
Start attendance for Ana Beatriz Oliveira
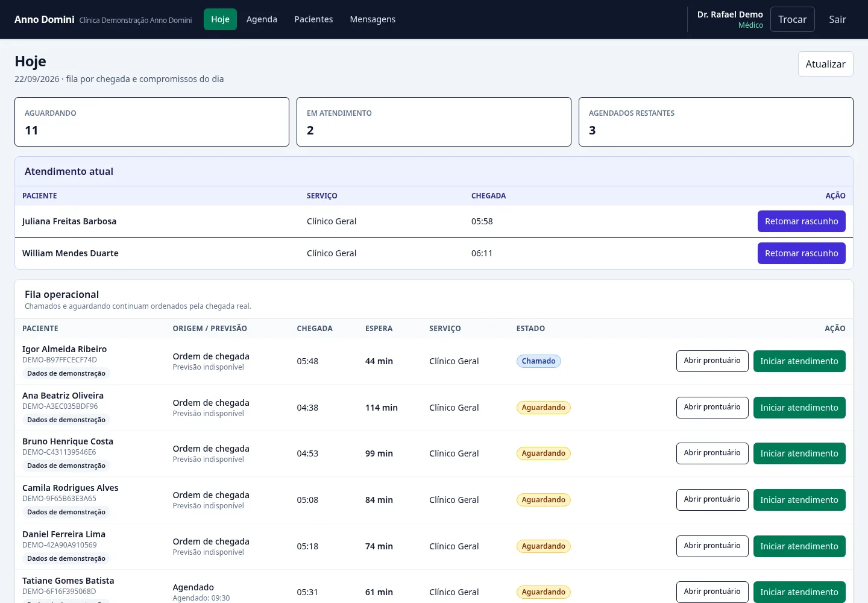799,408
